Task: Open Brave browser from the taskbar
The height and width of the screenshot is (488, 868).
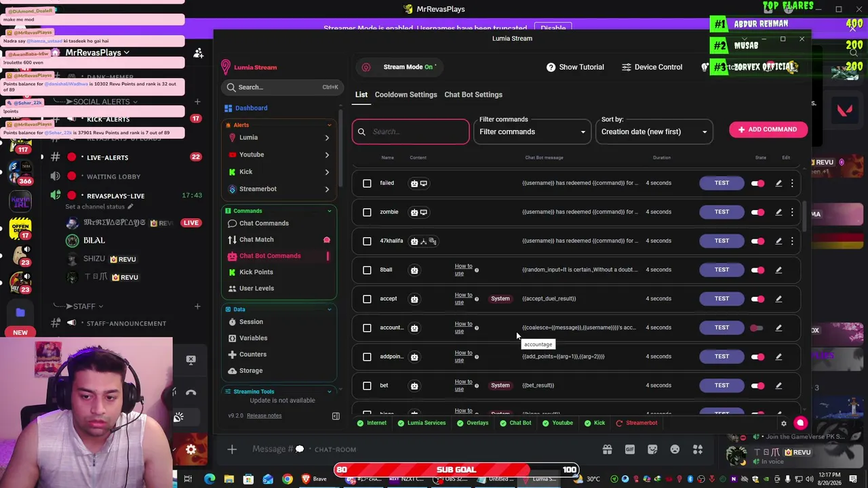Action: (x=313, y=479)
